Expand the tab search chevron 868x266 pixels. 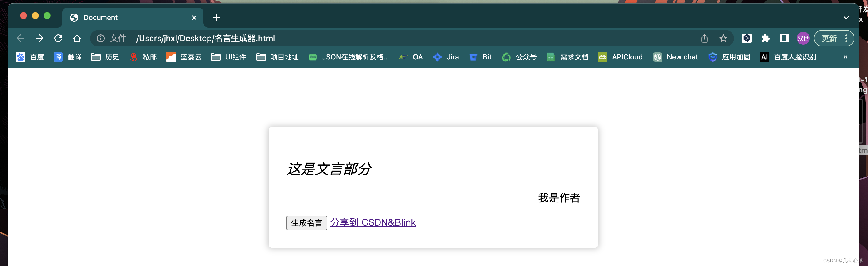(x=846, y=18)
